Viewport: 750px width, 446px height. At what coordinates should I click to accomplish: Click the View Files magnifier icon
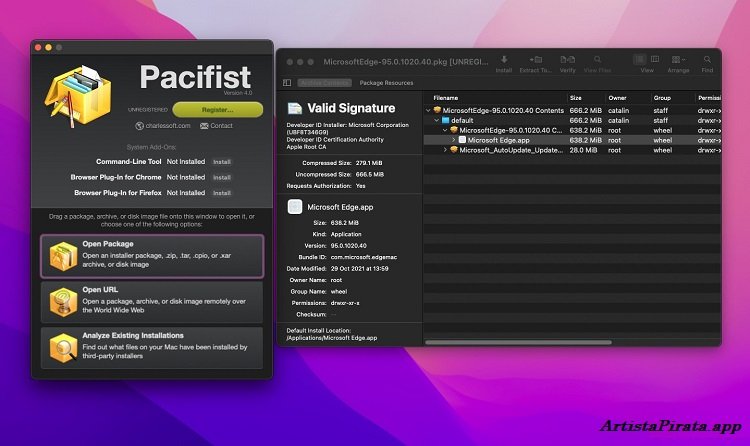(x=597, y=60)
